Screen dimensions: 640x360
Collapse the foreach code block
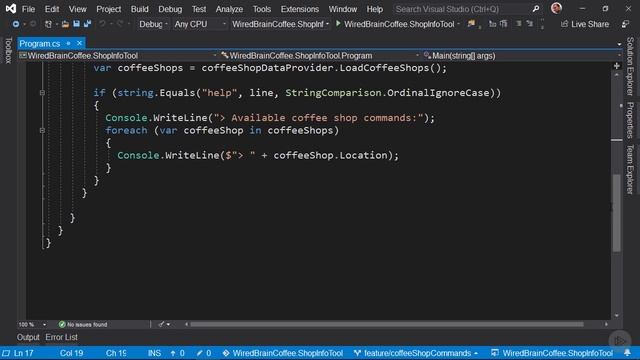pyautogui.click(x=42, y=130)
